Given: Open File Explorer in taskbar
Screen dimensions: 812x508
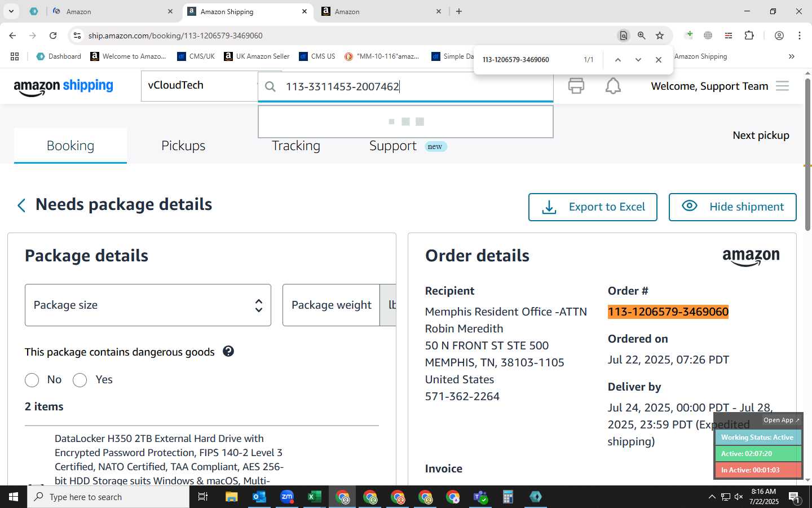Looking at the screenshot, I should pyautogui.click(x=232, y=497).
